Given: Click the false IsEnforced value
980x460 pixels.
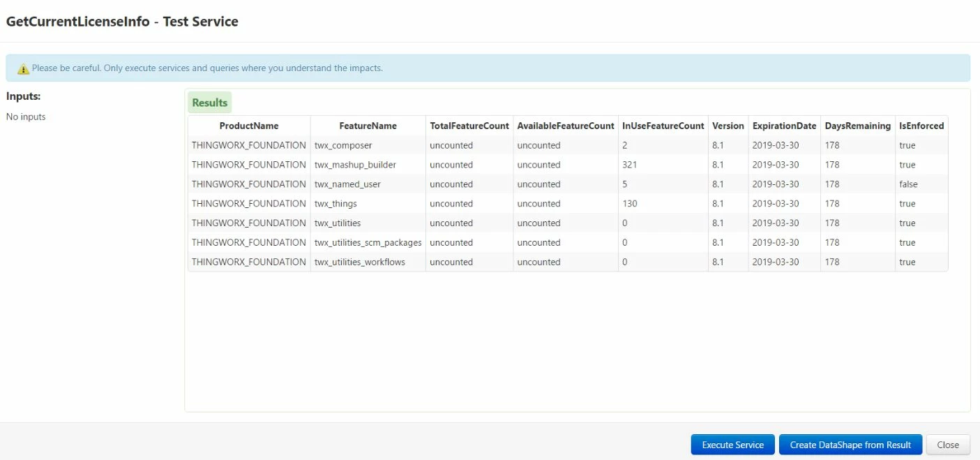Looking at the screenshot, I should pos(921,184).
